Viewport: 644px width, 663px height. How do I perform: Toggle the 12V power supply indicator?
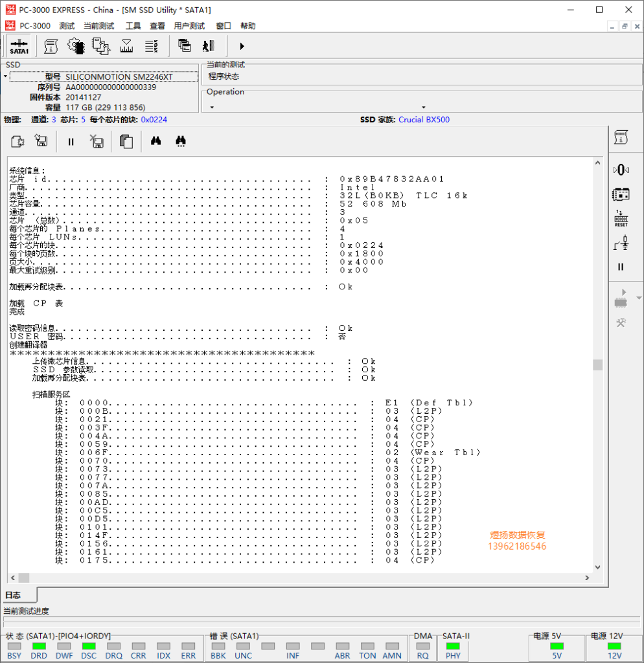614,646
